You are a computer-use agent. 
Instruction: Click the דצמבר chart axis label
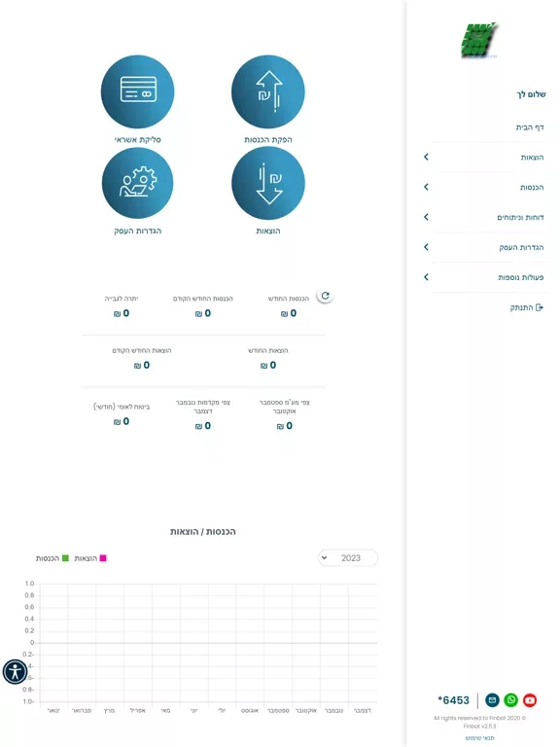coord(363,710)
